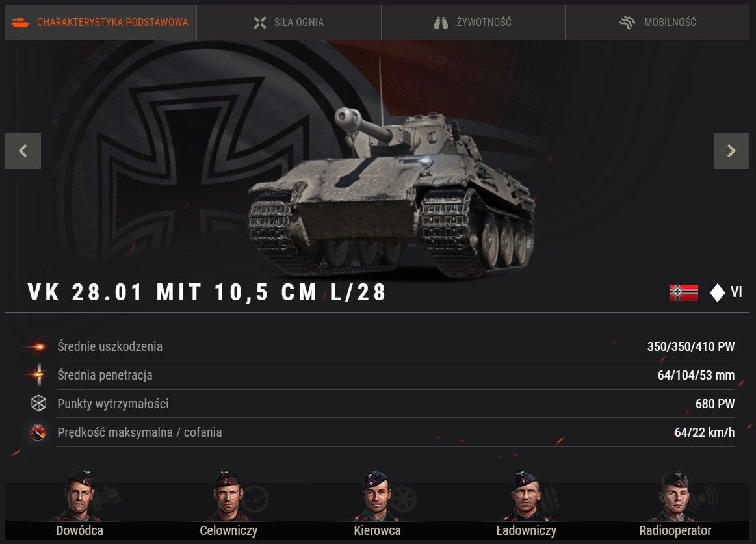Screen dimensions: 756x544
Task: Click the average damage explosion icon
Action: pyautogui.click(x=38, y=346)
